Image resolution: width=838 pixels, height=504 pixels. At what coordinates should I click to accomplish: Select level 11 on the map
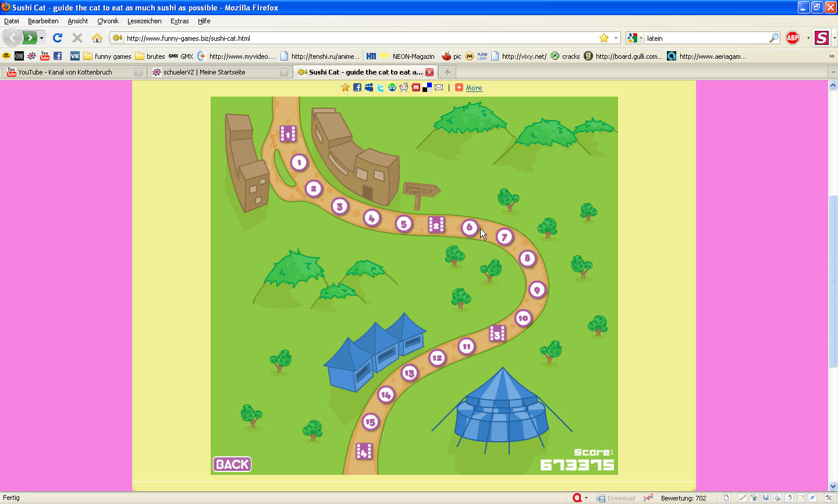[466, 347]
